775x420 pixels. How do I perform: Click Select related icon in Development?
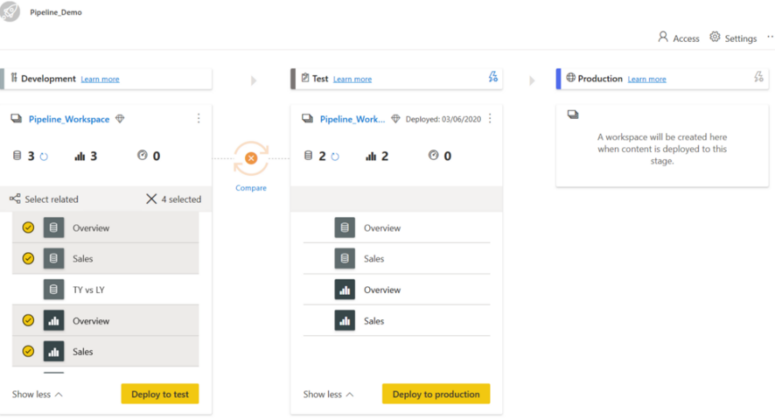(15, 199)
